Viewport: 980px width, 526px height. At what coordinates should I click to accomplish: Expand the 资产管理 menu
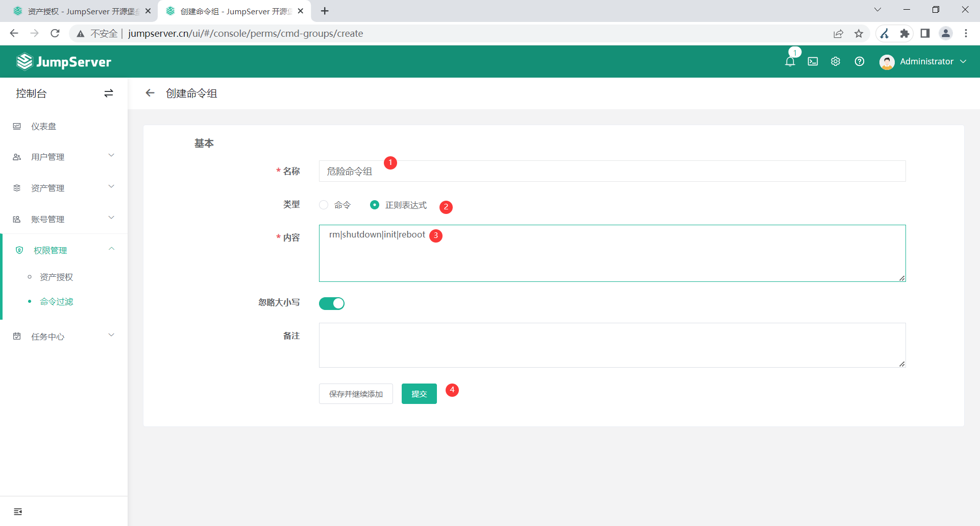111,186
